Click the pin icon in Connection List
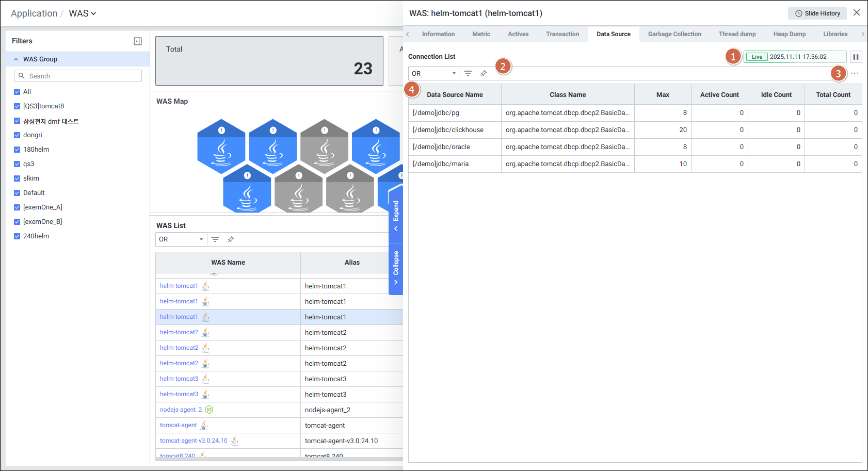Viewport: 868px width, 471px height. (x=484, y=73)
